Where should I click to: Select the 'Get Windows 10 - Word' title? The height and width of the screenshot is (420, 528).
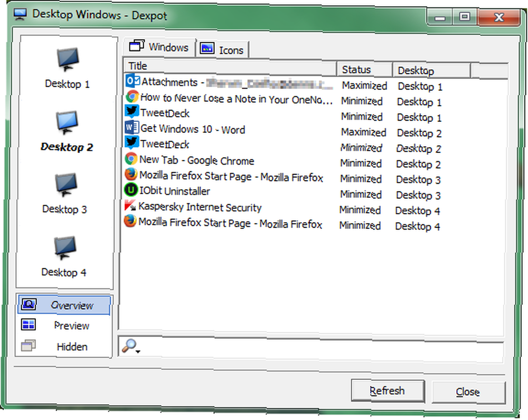tap(193, 129)
